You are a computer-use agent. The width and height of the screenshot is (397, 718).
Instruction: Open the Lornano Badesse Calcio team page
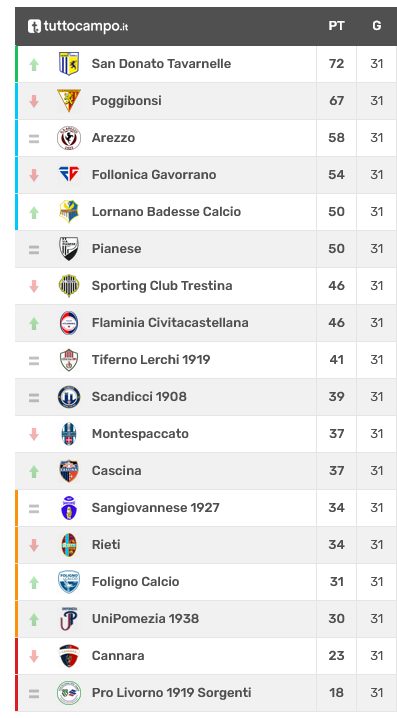(x=166, y=212)
